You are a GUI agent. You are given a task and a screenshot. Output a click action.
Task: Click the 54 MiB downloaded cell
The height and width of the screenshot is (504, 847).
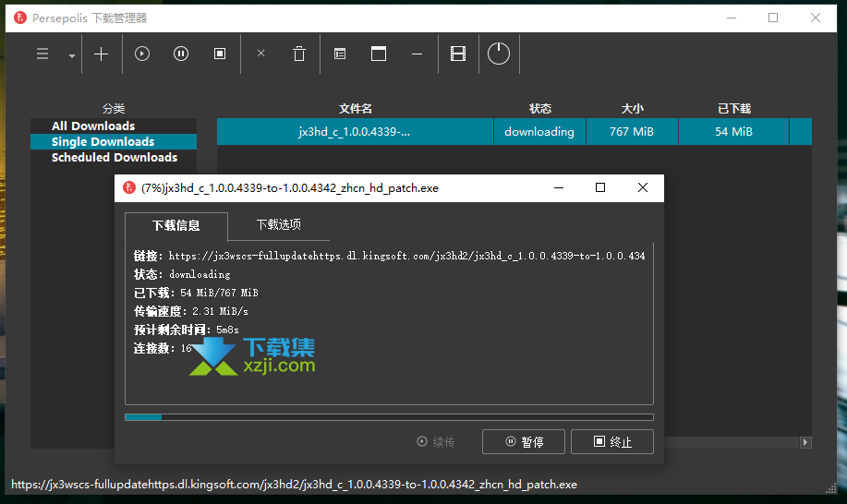pos(734,131)
